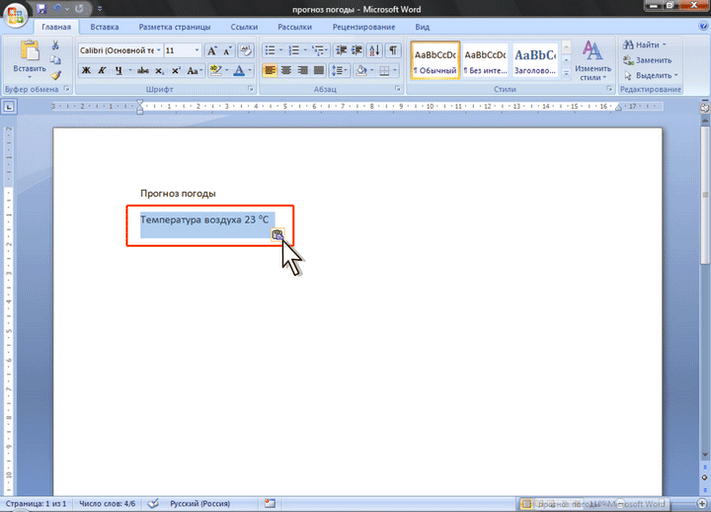
Task: Increase the font size with Grow Font
Action: 212,50
